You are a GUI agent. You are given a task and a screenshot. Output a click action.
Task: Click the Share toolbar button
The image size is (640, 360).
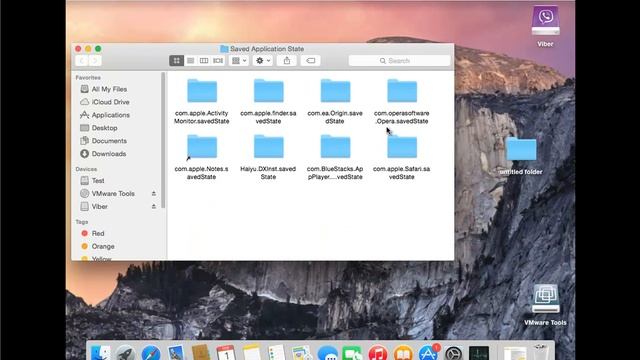(x=287, y=61)
